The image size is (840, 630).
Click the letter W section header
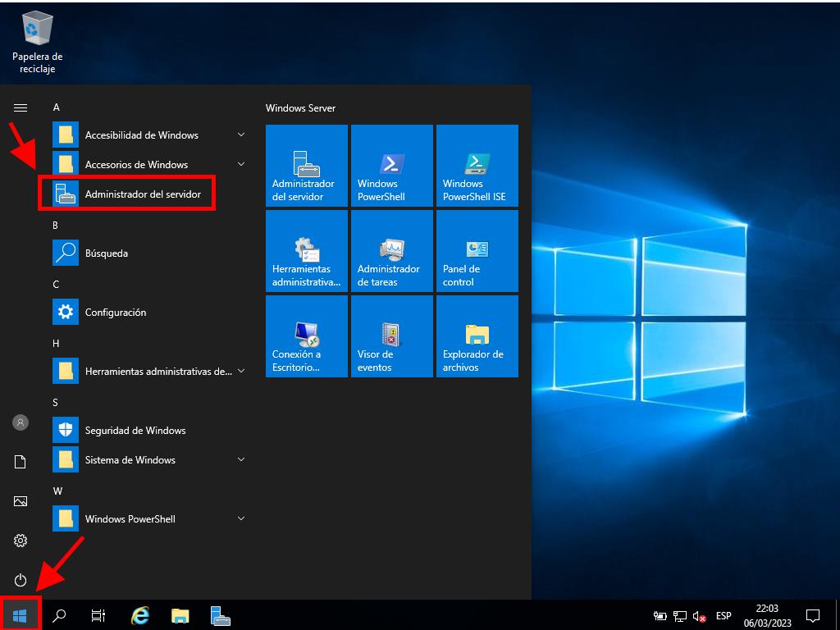pyautogui.click(x=57, y=491)
